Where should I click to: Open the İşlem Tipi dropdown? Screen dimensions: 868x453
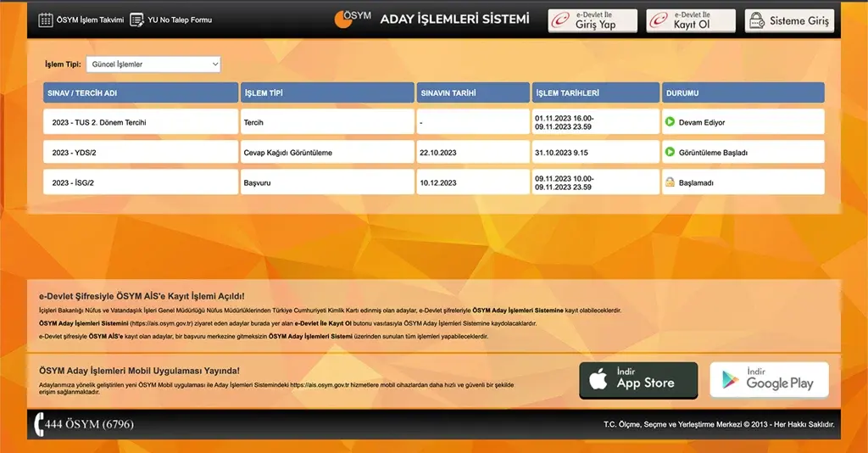click(x=153, y=64)
